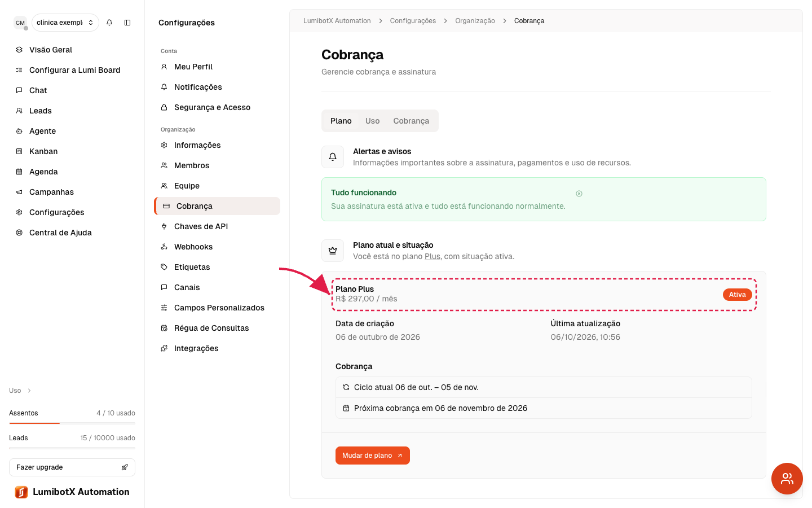Expand the Uso section chevron
This screenshot has height=508, width=812.
point(29,391)
